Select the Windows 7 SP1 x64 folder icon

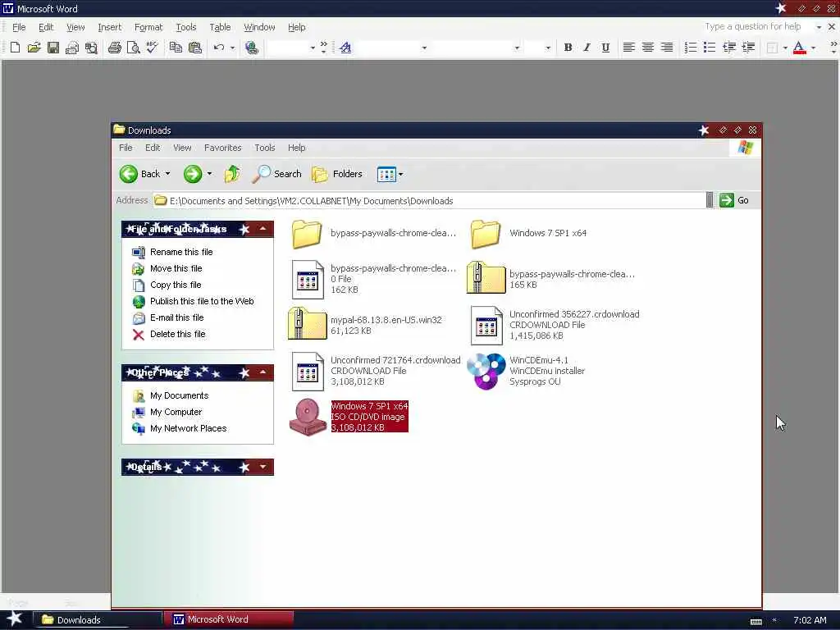(486, 234)
